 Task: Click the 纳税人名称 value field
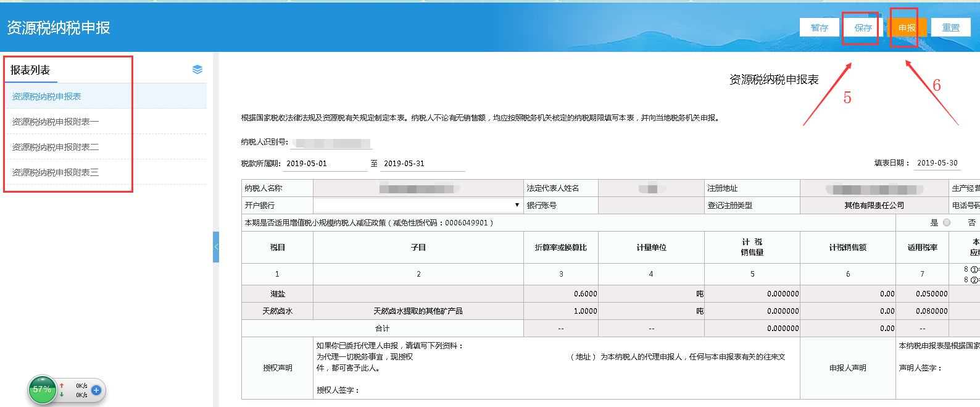(x=418, y=188)
